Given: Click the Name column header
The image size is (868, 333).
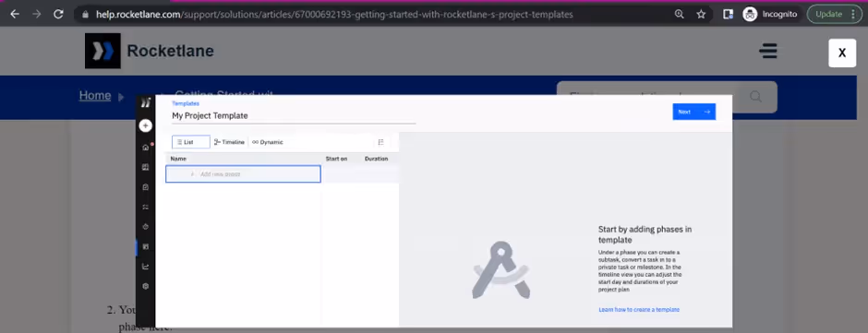Looking at the screenshot, I should pos(178,159).
